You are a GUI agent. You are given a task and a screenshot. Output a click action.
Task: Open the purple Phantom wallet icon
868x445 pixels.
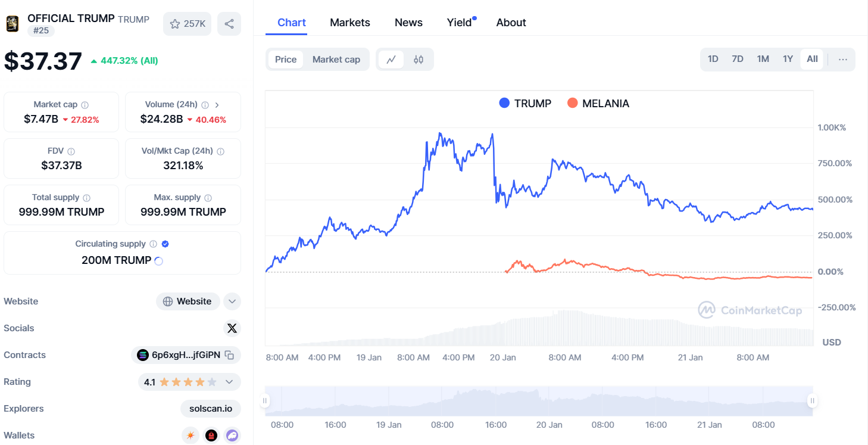tap(232, 435)
